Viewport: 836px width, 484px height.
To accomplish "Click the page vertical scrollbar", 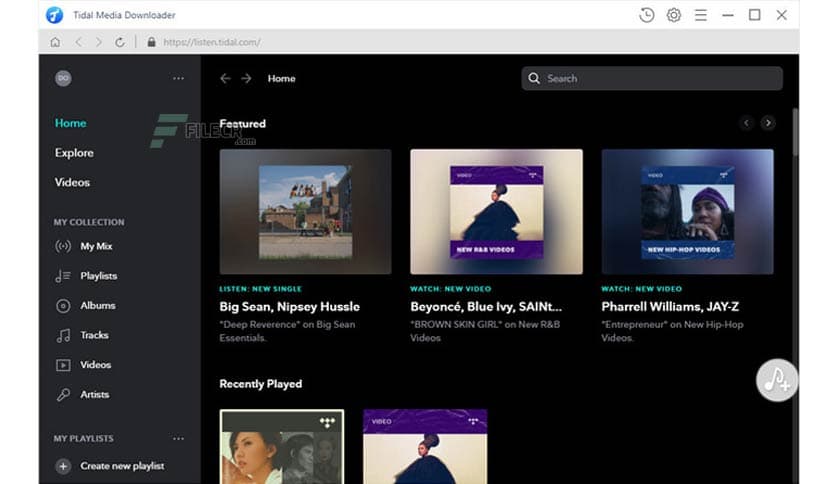I will 795,133.
